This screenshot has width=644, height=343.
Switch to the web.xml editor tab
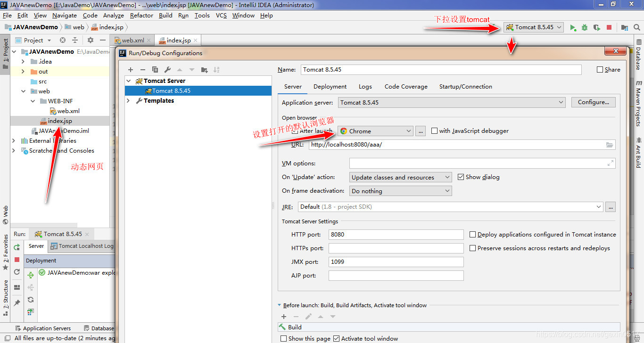pos(133,41)
